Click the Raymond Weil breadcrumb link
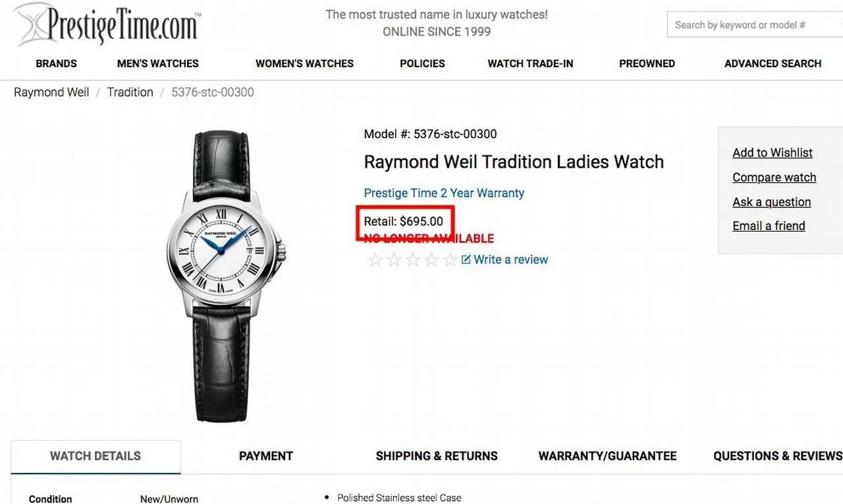Viewport: 843px width, 504px height. (x=51, y=92)
